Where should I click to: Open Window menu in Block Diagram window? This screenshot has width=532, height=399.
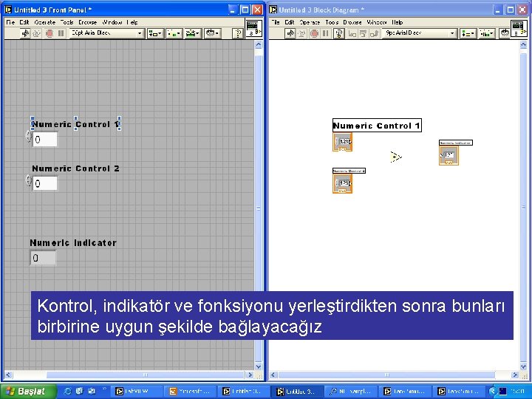377,22
